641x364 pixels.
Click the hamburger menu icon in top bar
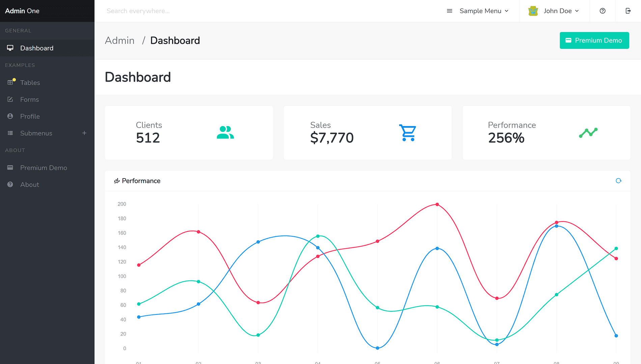click(449, 11)
